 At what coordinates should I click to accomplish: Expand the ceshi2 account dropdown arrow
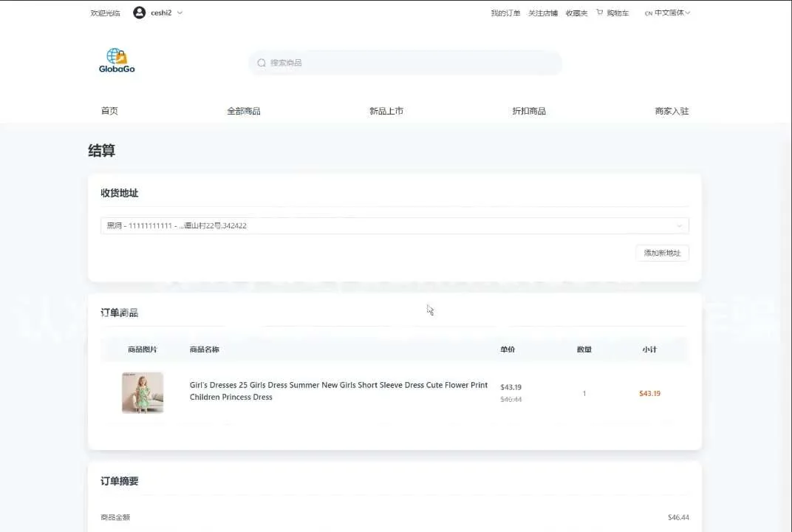(180, 13)
